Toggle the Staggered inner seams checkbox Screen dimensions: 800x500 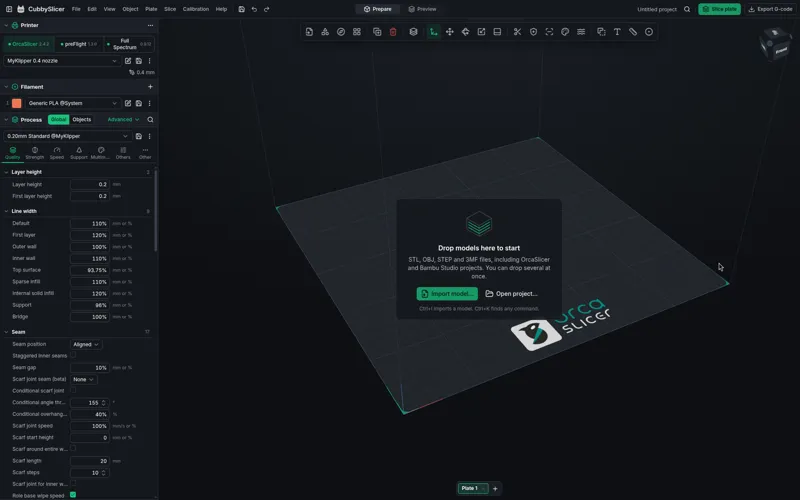(73, 355)
